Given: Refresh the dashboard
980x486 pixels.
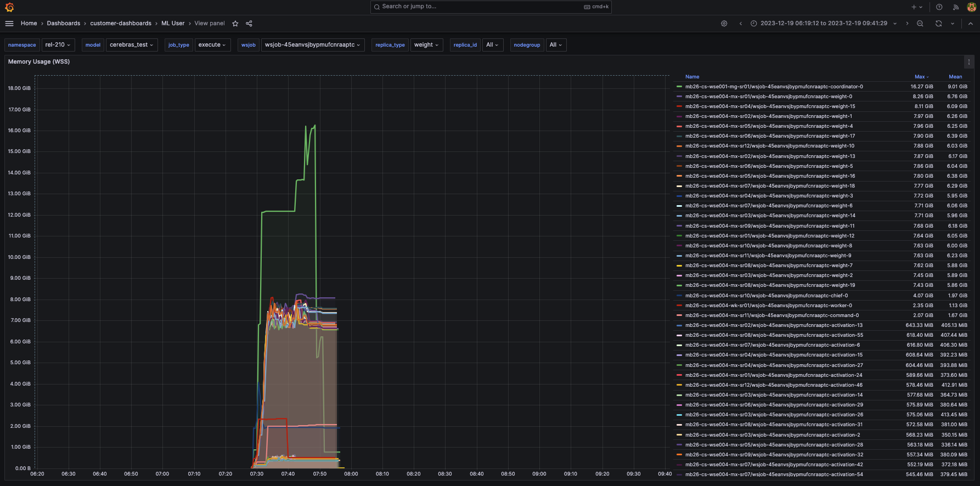Looking at the screenshot, I should [939, 24].
